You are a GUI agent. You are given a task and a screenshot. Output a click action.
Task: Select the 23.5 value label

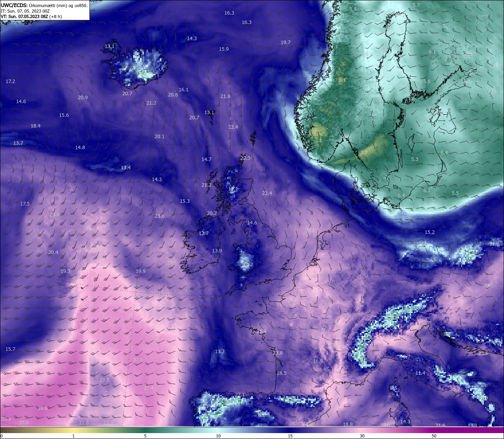(104, 380)
